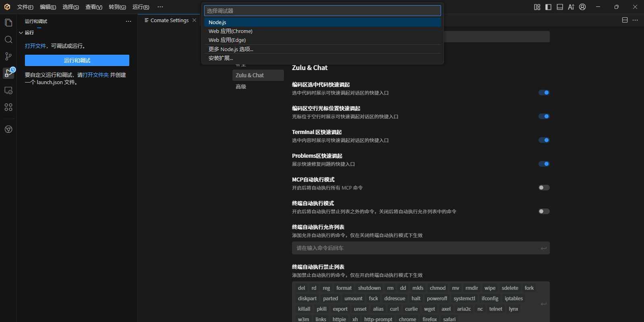
Task: Open the 文件(F) menu
Action: click(x=25, y=7)
